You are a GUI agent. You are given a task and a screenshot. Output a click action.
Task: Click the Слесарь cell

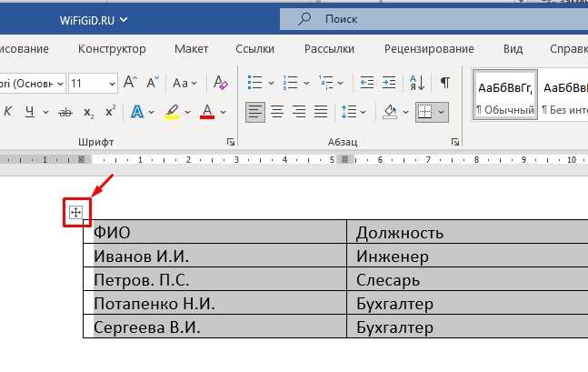pos(468,279)
